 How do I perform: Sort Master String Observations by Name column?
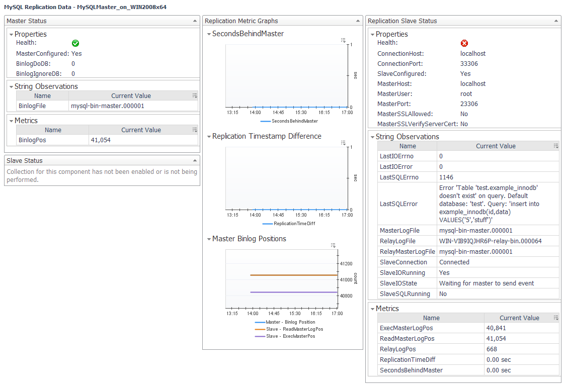[x=43, y=96]
